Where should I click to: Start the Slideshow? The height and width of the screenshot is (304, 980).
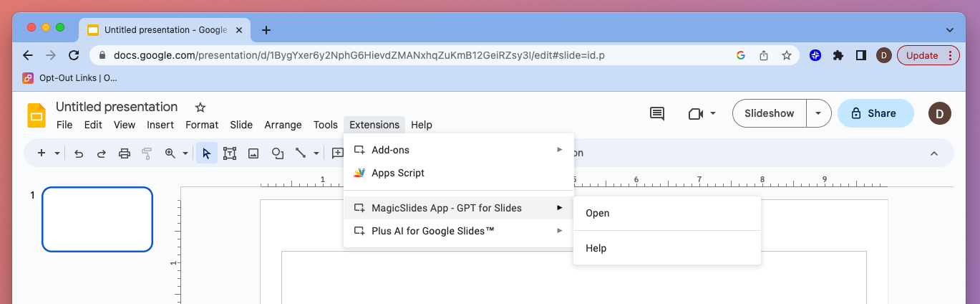(770, 113)
